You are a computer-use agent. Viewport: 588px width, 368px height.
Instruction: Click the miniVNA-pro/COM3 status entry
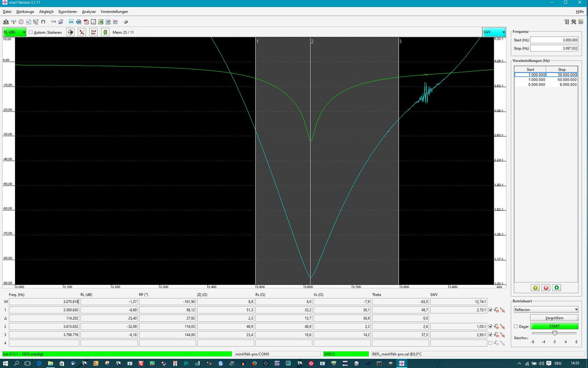(277, 354)
